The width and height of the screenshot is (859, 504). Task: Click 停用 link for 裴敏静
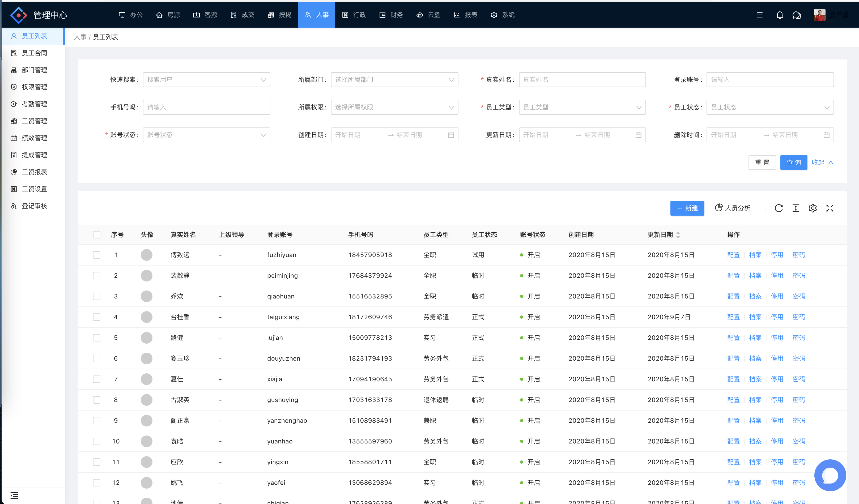(777, 275)
